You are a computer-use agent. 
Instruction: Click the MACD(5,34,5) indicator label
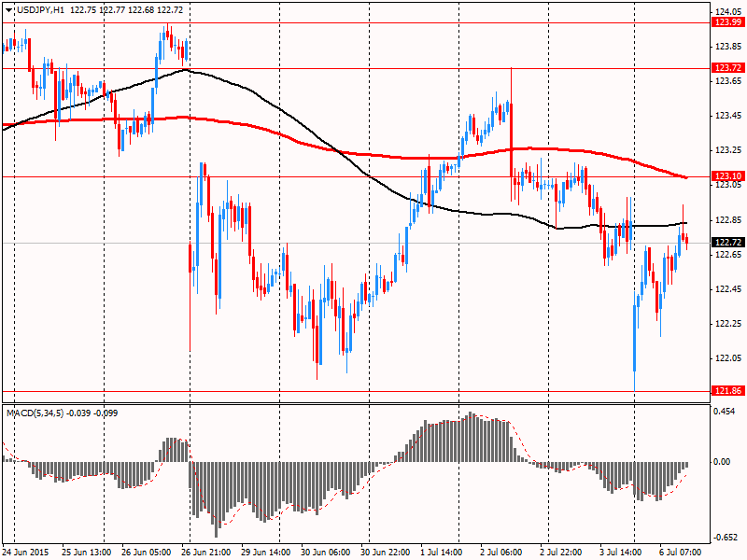[x=35, y=413]
